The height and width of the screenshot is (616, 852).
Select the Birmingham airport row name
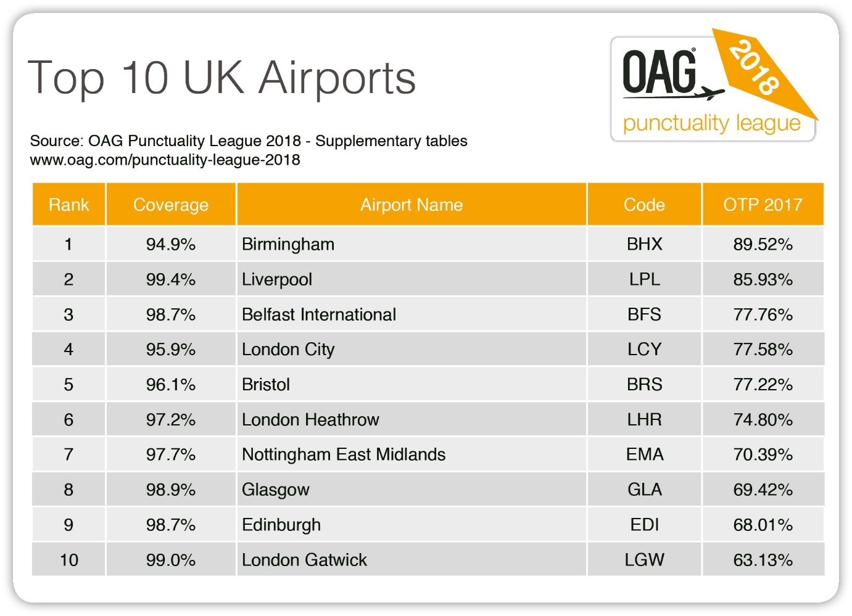(x=288, y=244)
